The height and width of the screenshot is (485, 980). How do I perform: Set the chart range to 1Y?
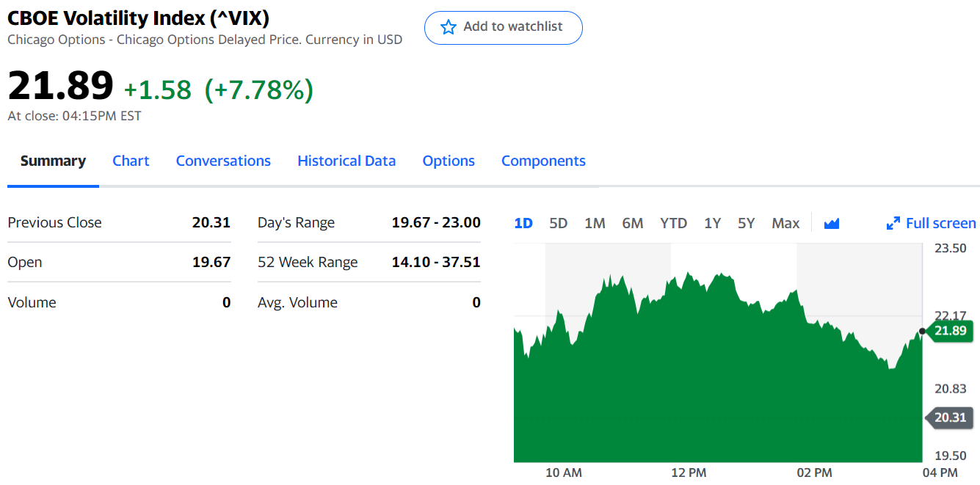[712, 223]
